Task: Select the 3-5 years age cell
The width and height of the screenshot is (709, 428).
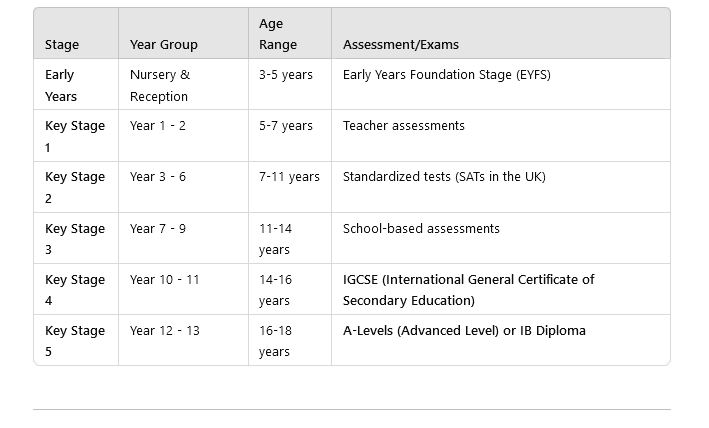Action: (290, 85)
